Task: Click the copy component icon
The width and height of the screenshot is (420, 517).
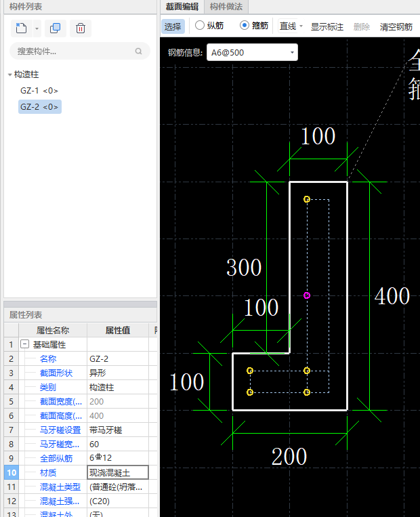Action: (x=55, y=28)
